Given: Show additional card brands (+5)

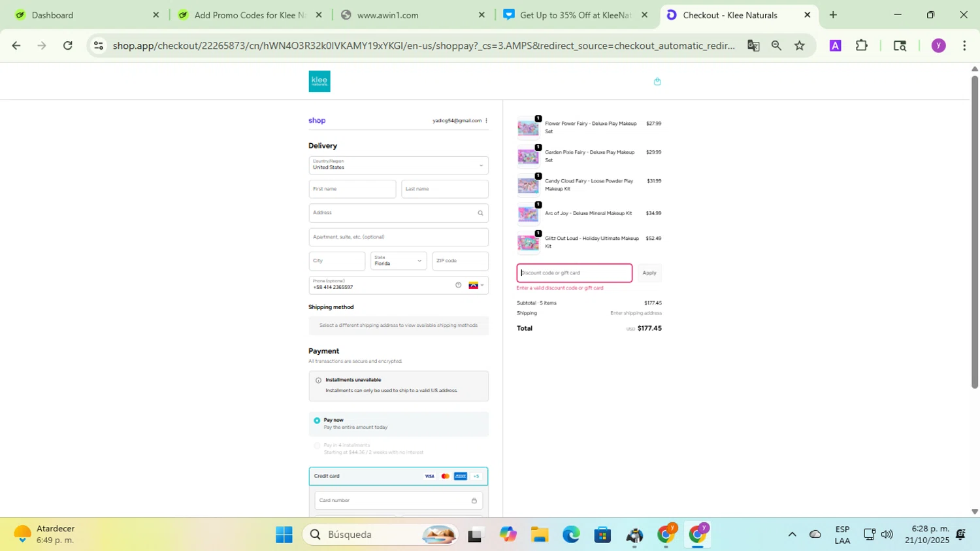Looking at the screenshot, I should click(476, 476).
